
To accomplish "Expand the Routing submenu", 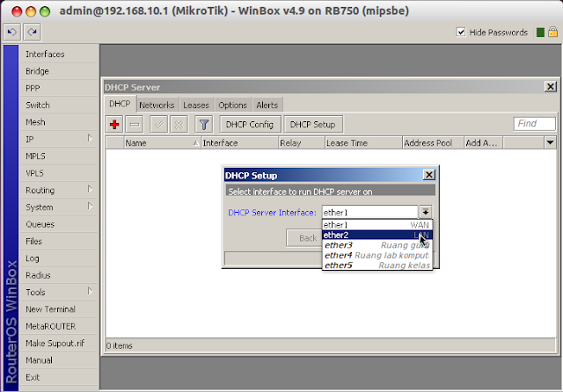I will [x=90, y=189].
